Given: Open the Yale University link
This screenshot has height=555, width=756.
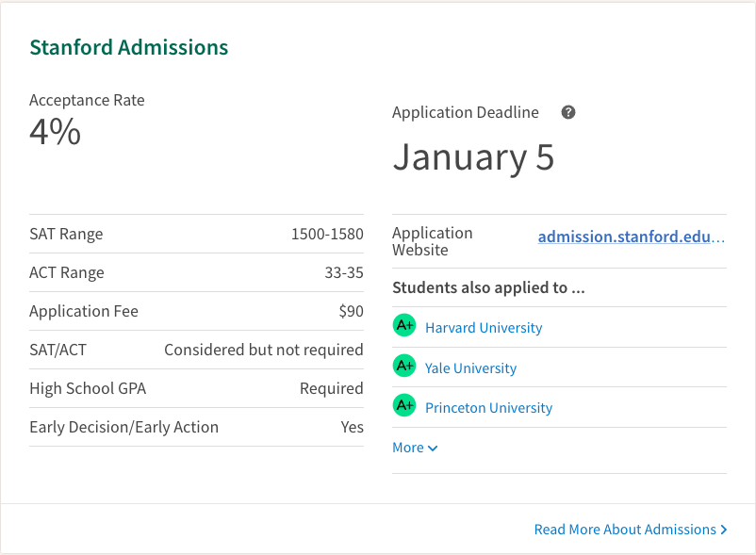Looking at the screenshot, I should [x=470, y=368].
